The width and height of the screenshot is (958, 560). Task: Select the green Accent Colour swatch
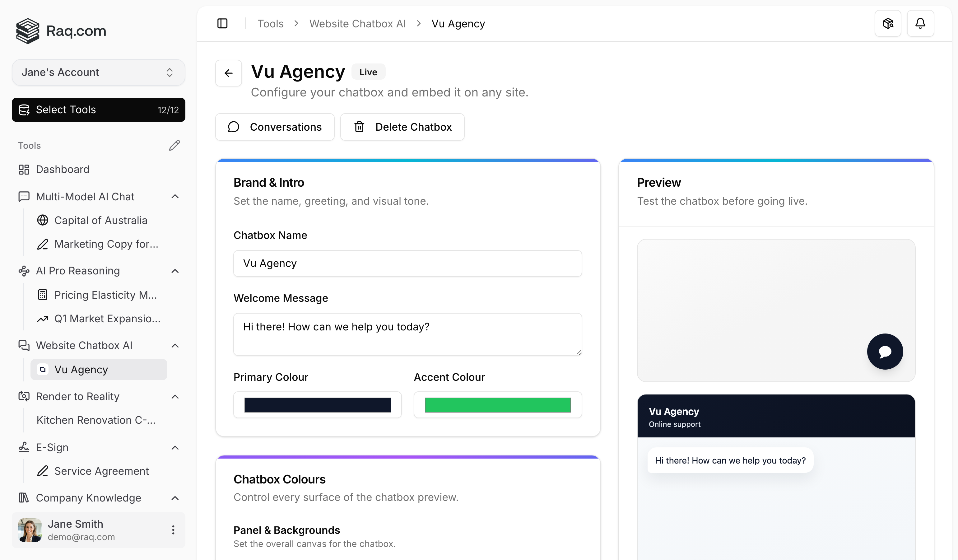pos(497,404)
